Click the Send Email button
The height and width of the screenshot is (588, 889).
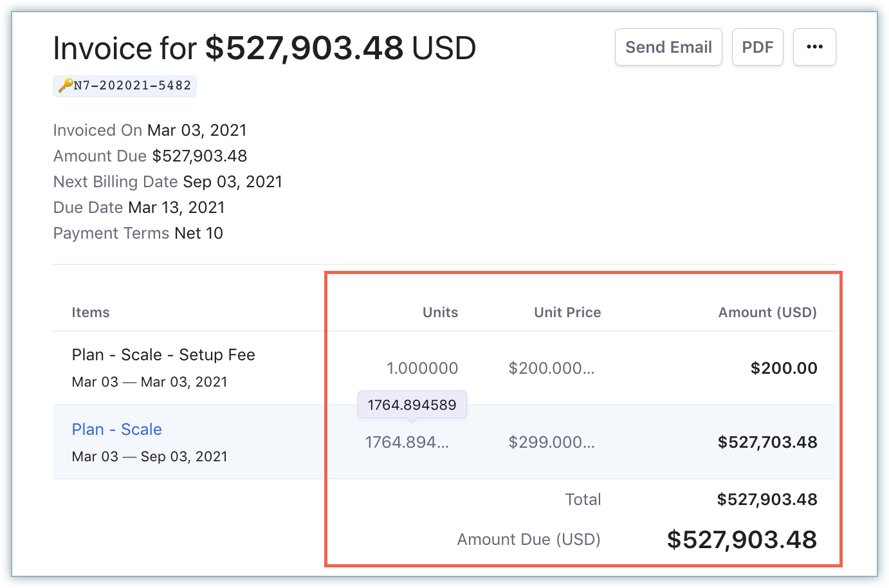[x=668, y=47]
